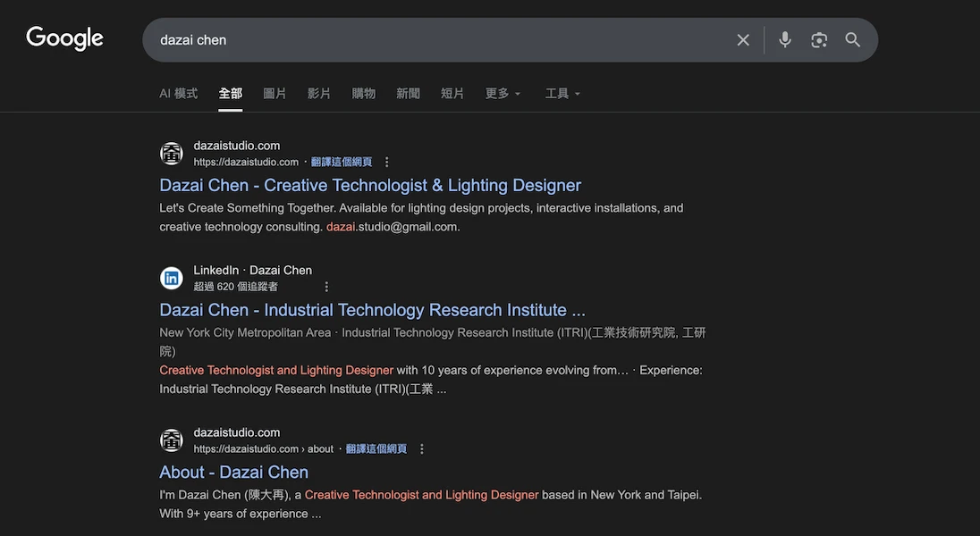Open three-dot menu for About result
Image resolution: width=980 pixels, height=536 pixels.
point(422,449)
